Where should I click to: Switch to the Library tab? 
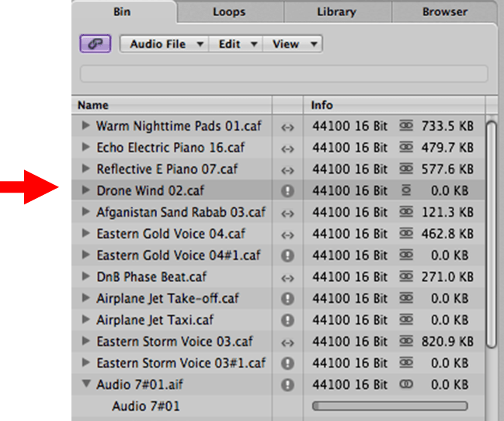pyautogui.click(x=336, y=12)
